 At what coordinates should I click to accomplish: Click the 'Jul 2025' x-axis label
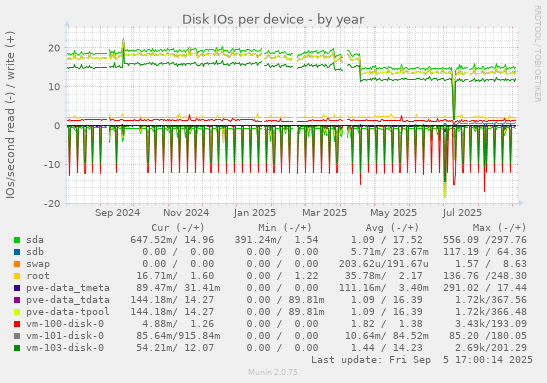pos(462,213)
